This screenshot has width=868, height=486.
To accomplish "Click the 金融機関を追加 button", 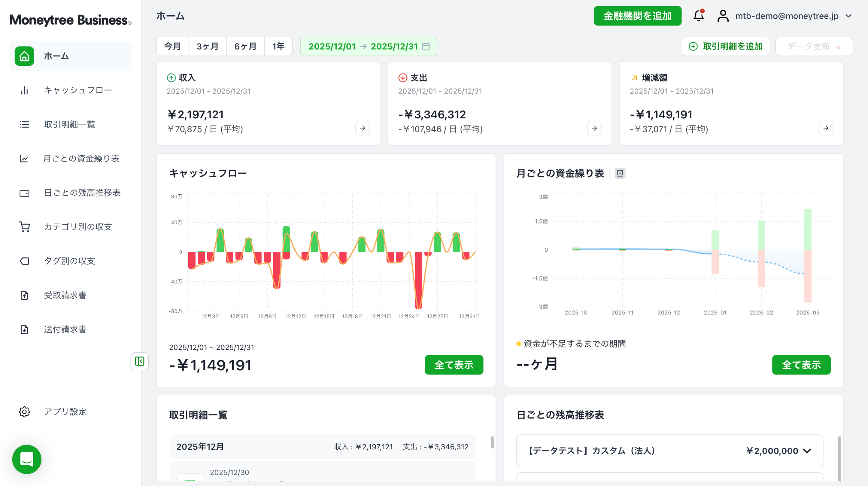I will [637, 16].
